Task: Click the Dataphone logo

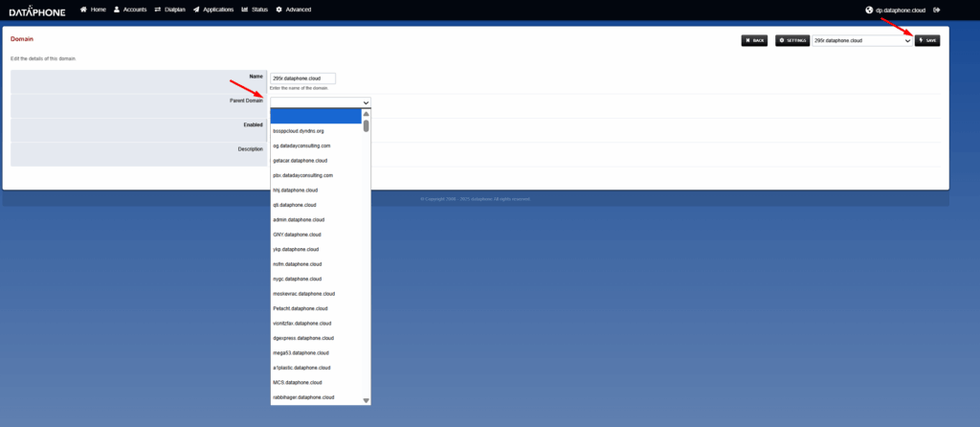Action: pos(37,11)
